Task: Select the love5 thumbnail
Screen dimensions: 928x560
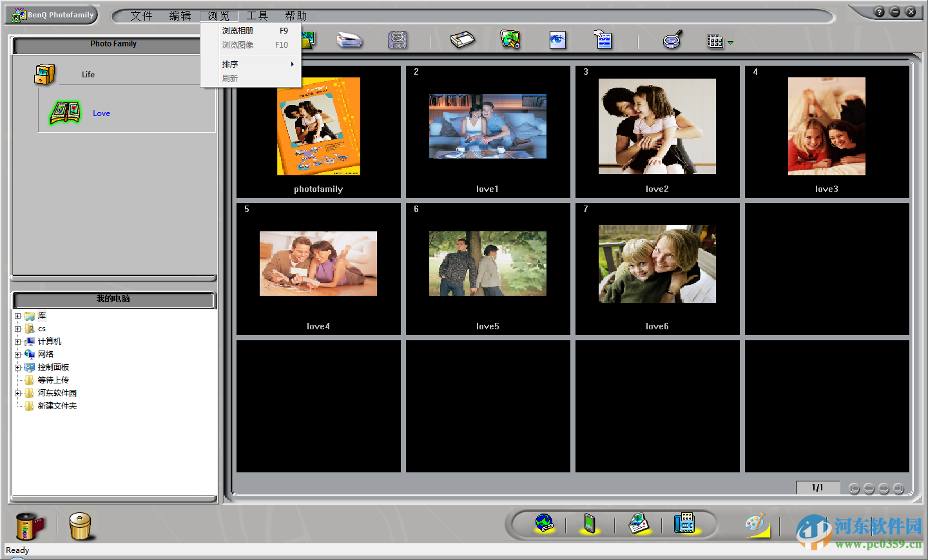Action: (488, 263)
